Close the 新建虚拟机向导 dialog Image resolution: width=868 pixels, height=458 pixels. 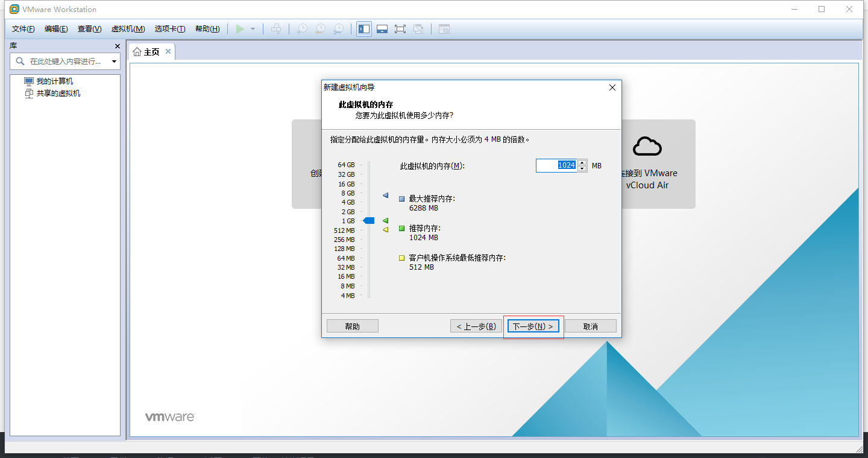[x=612, y=87]
